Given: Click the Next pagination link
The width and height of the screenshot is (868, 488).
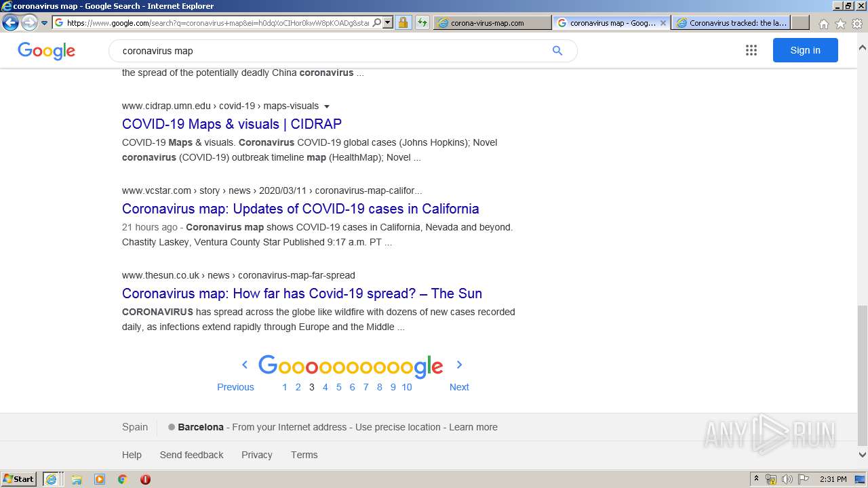Looking at the screenshot, I should pyautogui.click(x=459, y=387).
